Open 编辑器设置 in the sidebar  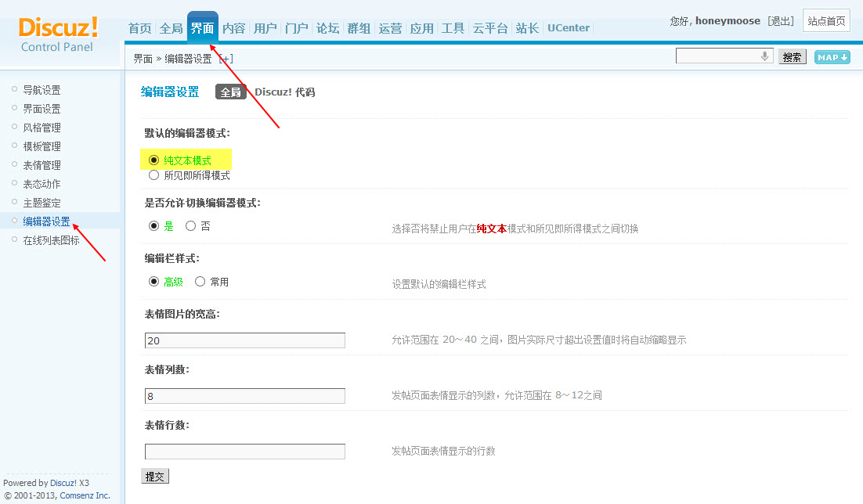point(46,221)
